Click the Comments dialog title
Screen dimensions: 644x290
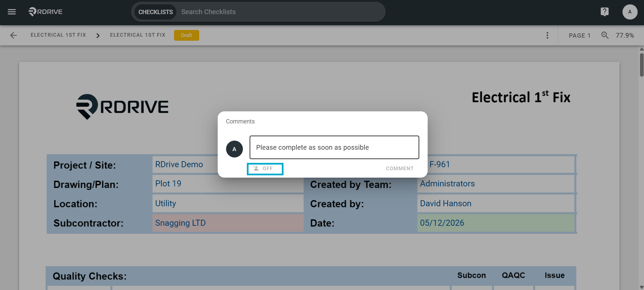pos(240,121)
